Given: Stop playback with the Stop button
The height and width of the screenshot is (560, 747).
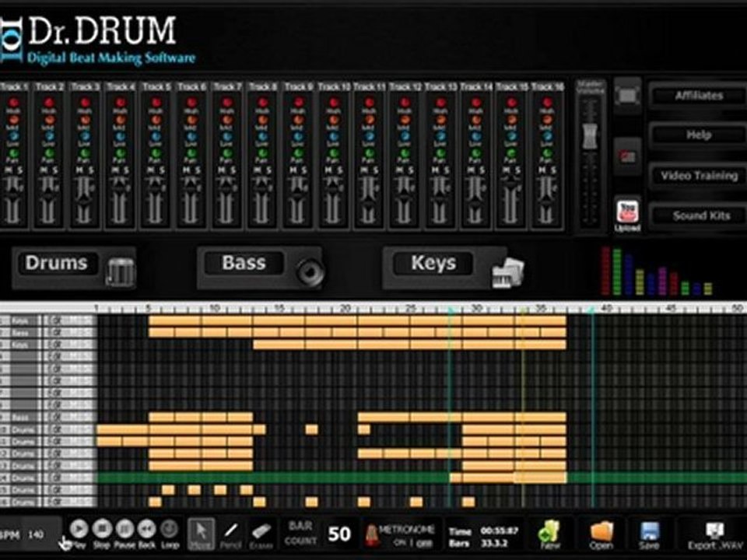Looking at the screenshot, I should point(101,529).
